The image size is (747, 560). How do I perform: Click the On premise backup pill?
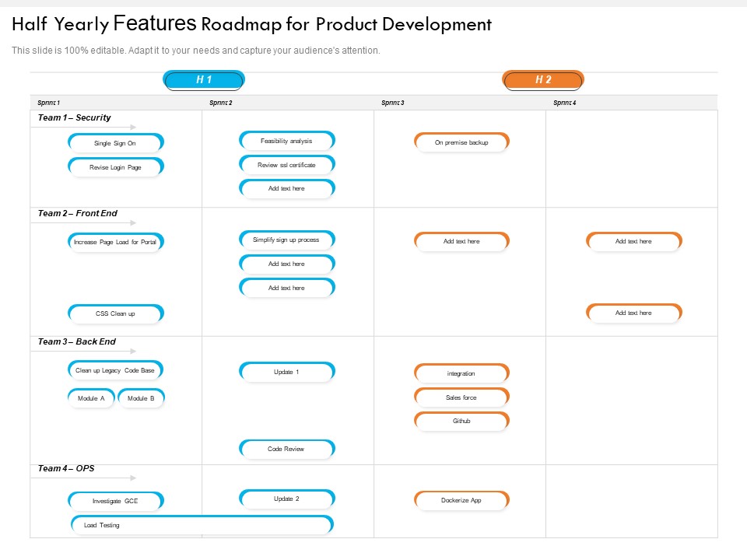[x=461, y=142]
